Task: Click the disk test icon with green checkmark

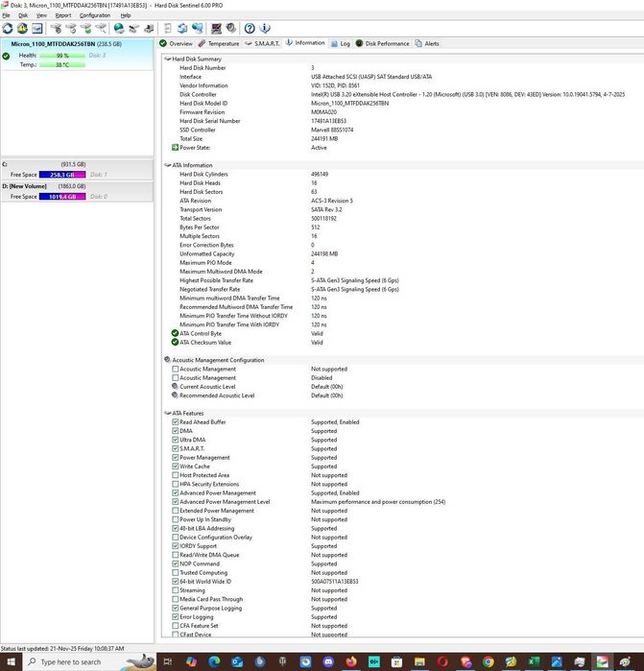Action: [85, 29]
